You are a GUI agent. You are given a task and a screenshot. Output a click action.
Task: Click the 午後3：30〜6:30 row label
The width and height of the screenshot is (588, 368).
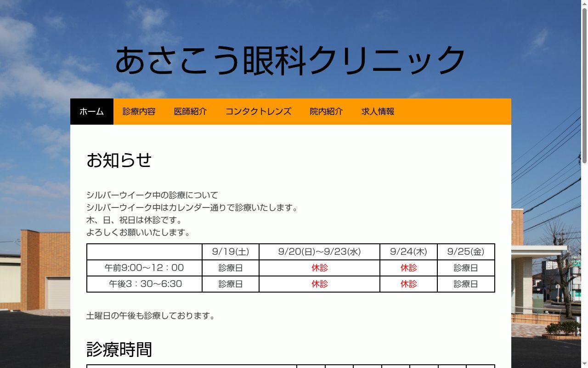[x=145, y=284]
